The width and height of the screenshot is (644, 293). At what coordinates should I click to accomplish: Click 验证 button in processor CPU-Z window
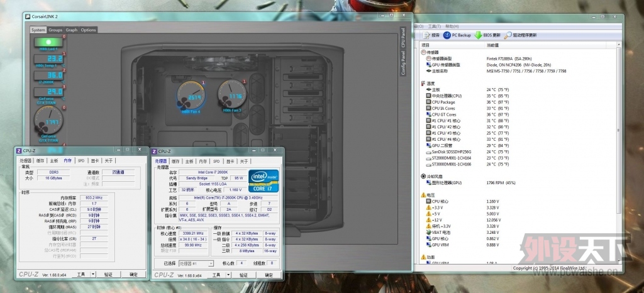point(244,275)
